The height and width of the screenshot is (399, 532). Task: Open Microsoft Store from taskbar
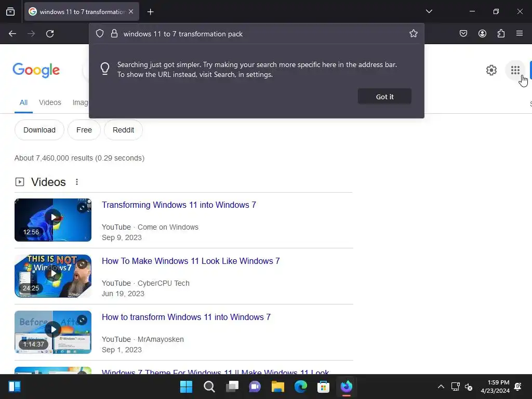323,387
